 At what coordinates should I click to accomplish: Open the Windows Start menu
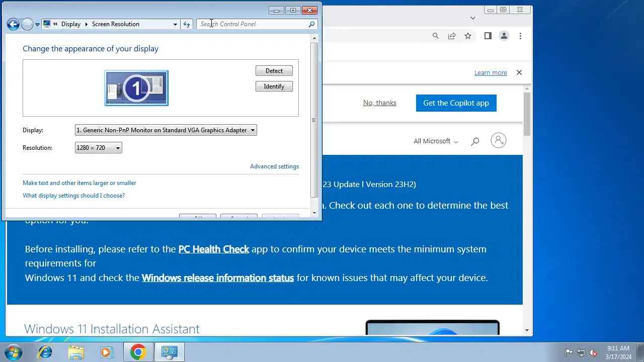click(14, 352)
